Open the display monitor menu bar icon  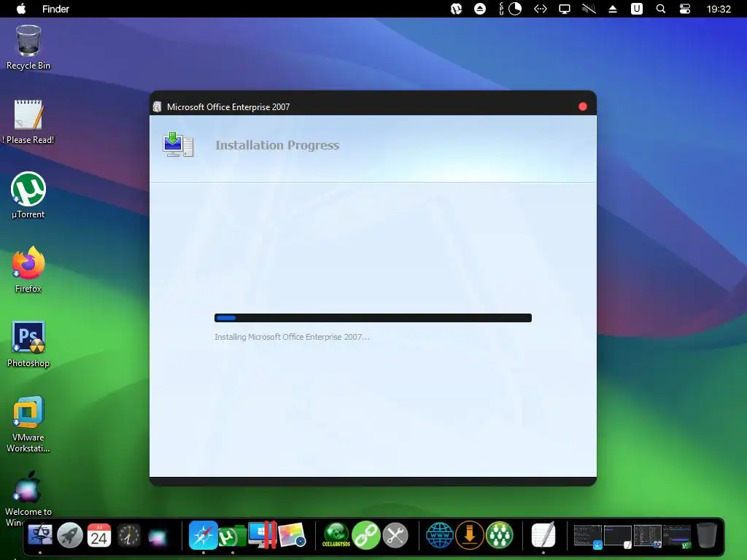point(565,9)
